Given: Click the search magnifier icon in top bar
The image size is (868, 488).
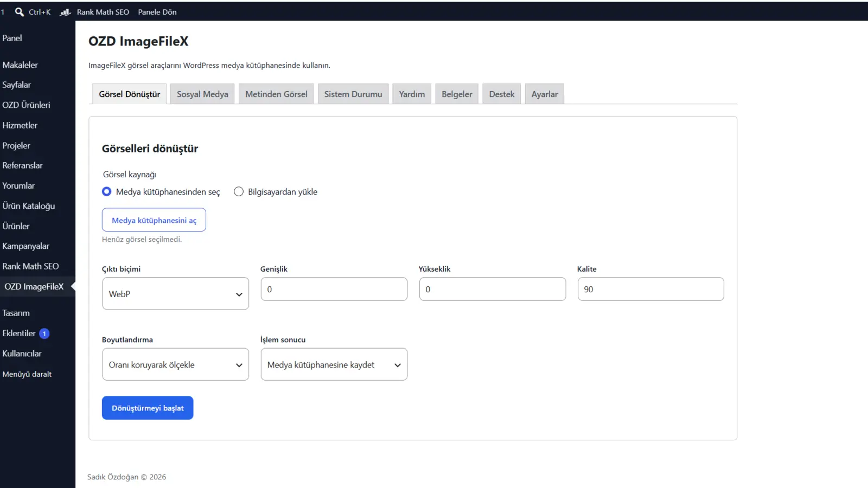Looking at the screenshot, I should pyautogui.click(x=20, y=12).
